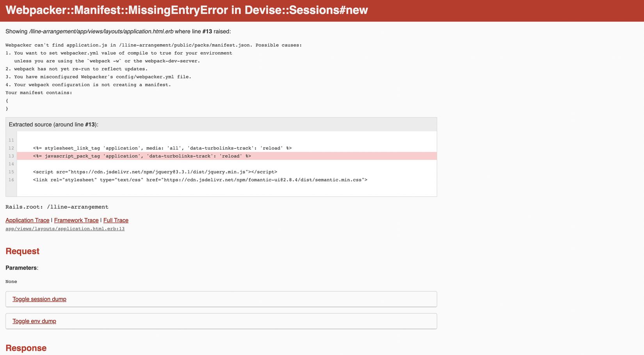
Task: Click line number 14 in source gutter
Action: (x=11, y=164)
